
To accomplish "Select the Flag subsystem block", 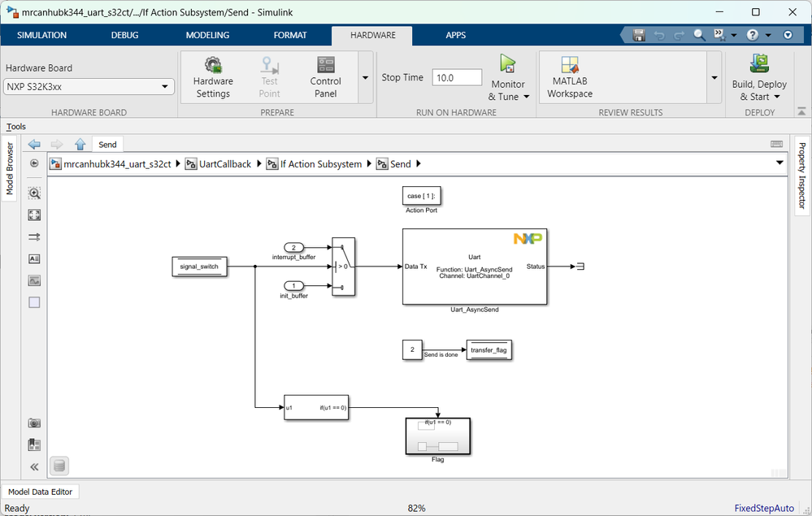I will click(x=437, y=436).
